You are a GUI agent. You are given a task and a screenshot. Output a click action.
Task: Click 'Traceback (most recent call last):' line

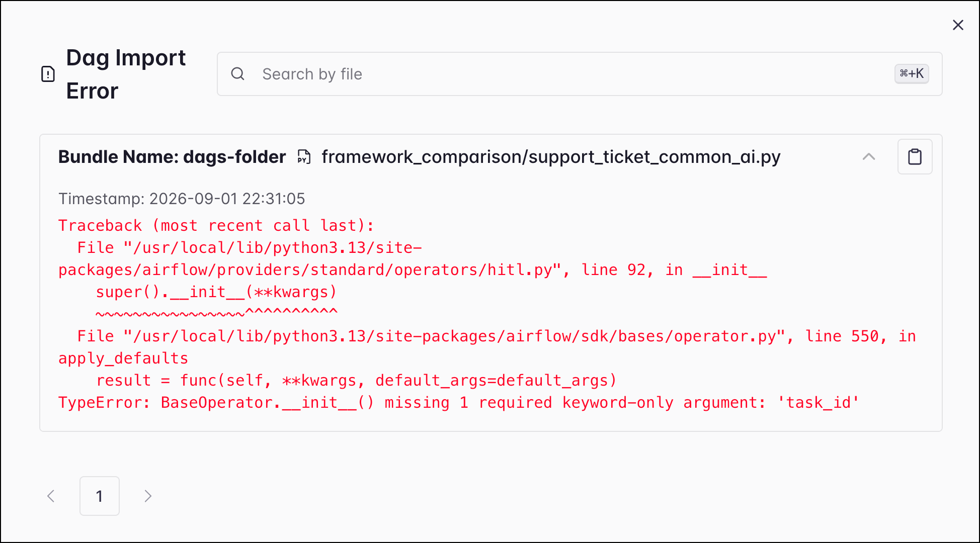[x=216, y=226]
